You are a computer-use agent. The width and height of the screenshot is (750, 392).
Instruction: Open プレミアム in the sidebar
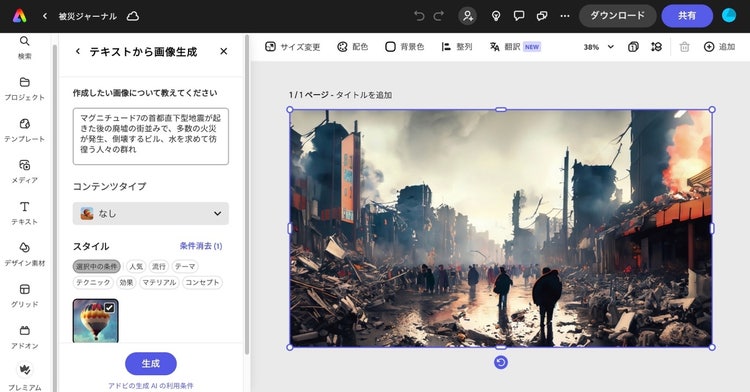(x=24, y=377)
